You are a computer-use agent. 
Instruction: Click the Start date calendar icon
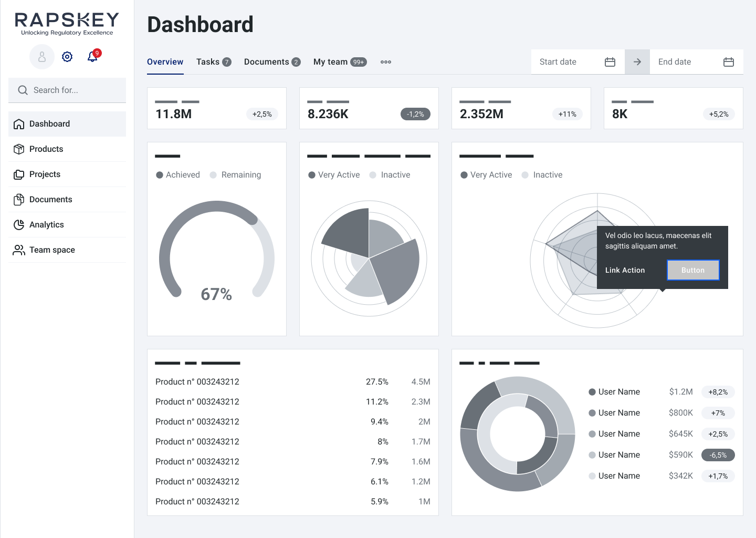click(x=610, y=62)
